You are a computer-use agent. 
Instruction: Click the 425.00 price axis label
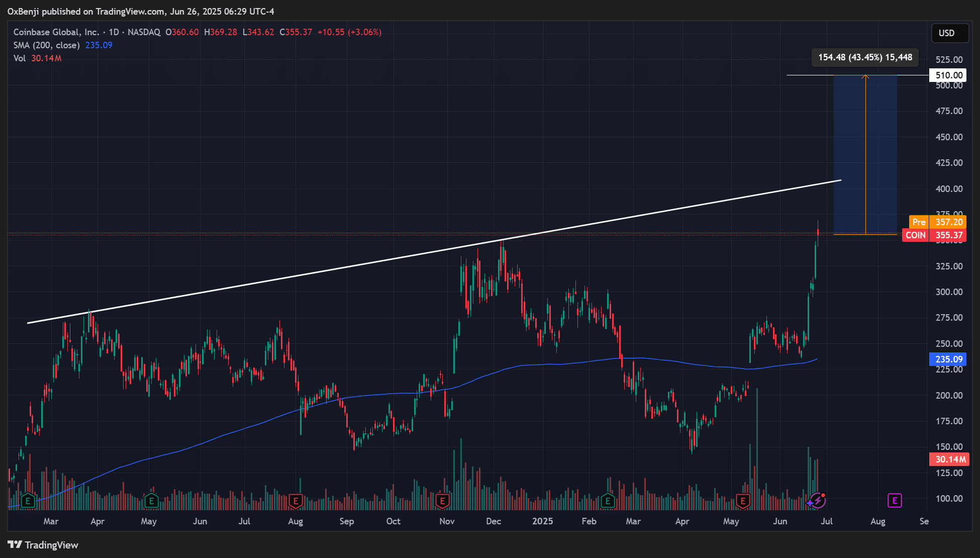(949, 163)
